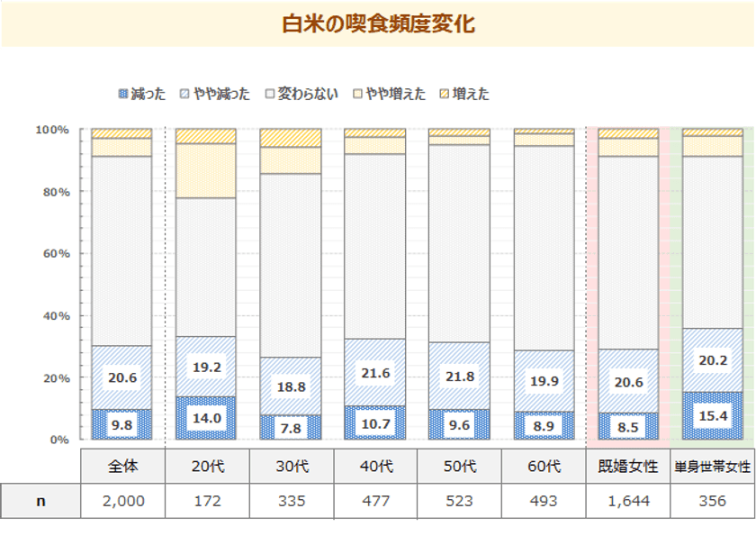This screenshot has height=554, width=756.
Task: Select the 14.0 value in 20代 bar
Action: (x=207, y=418)
